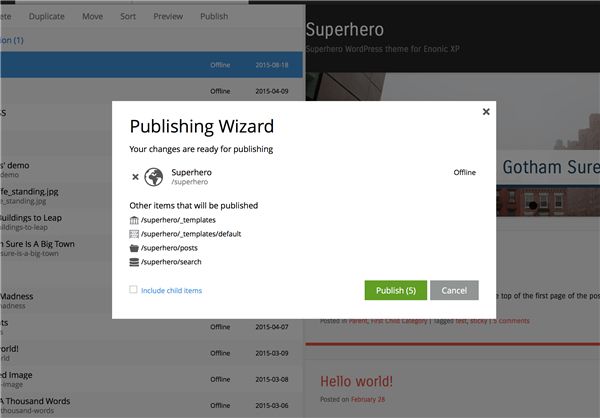Click Publish in the top toolbar
600x418 pixels.
(214, 16)
